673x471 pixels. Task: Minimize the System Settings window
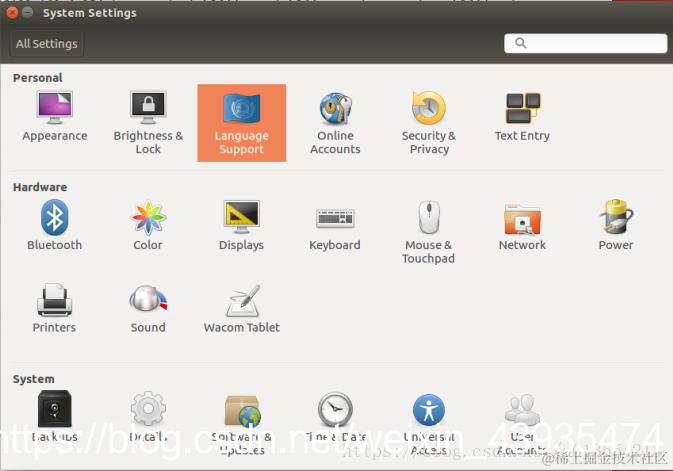27,13
